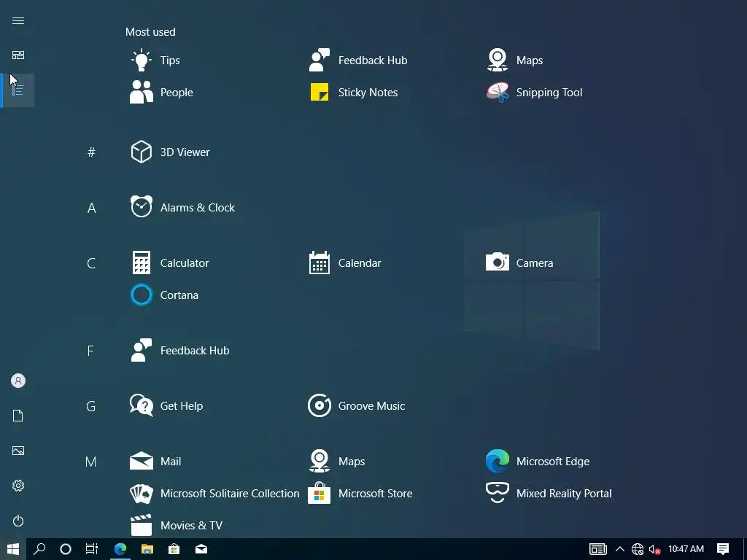
Task: Open the Calendar app
Action: coord(345,262)
